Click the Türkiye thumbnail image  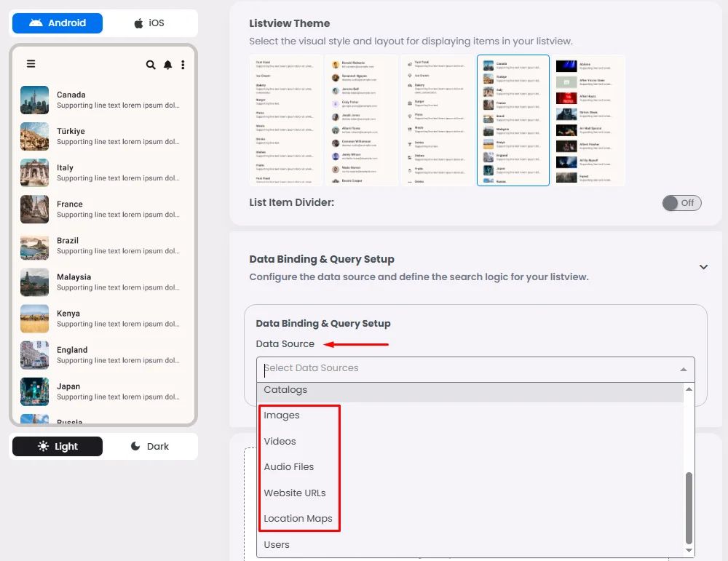(34, 136)
